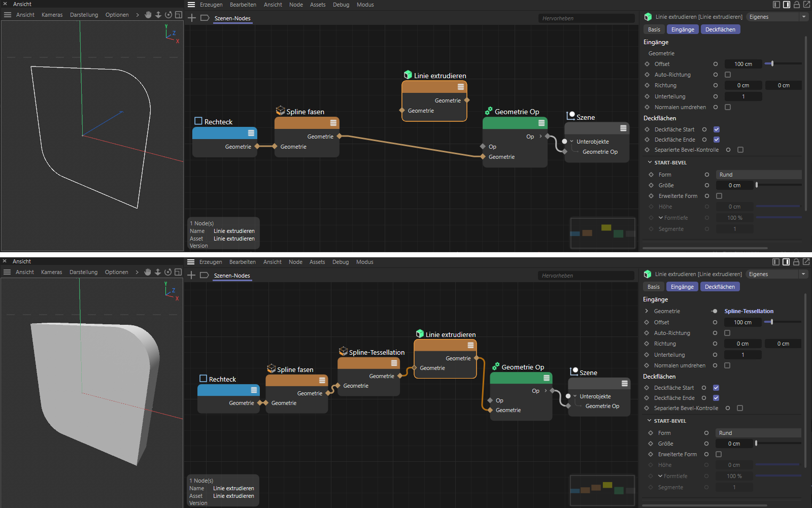Enable Auto-Richtung checkbox in upper panel
This screenshot has width=812, height=508.
[x=728, y=75]
